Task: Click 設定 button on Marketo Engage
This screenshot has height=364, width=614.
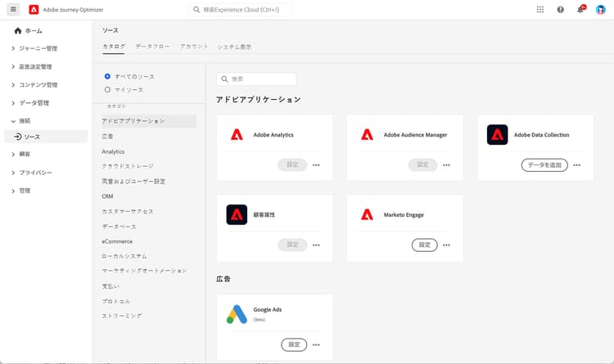Action: [424, 245]
